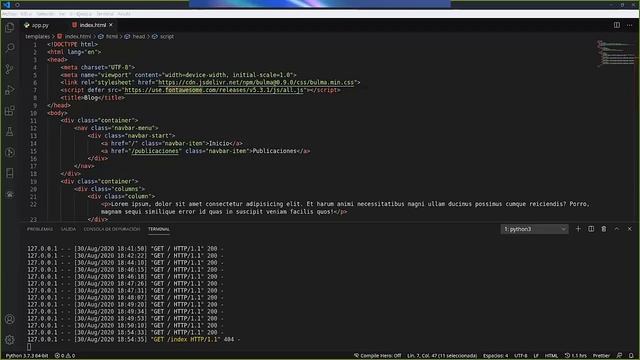This screenshot has height=360, width=640.
Task: Switch to the PROBLEMAS panel tab
Action: coord(40,229)
